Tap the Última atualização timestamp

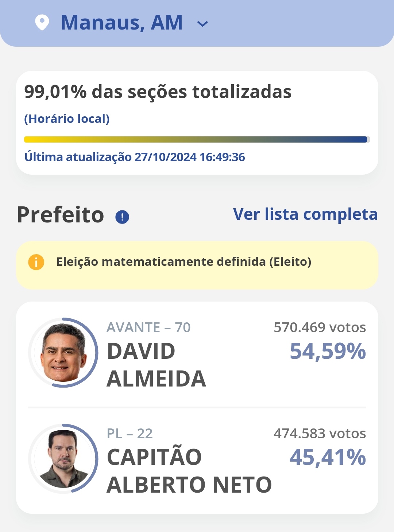[x=135, y=157]
